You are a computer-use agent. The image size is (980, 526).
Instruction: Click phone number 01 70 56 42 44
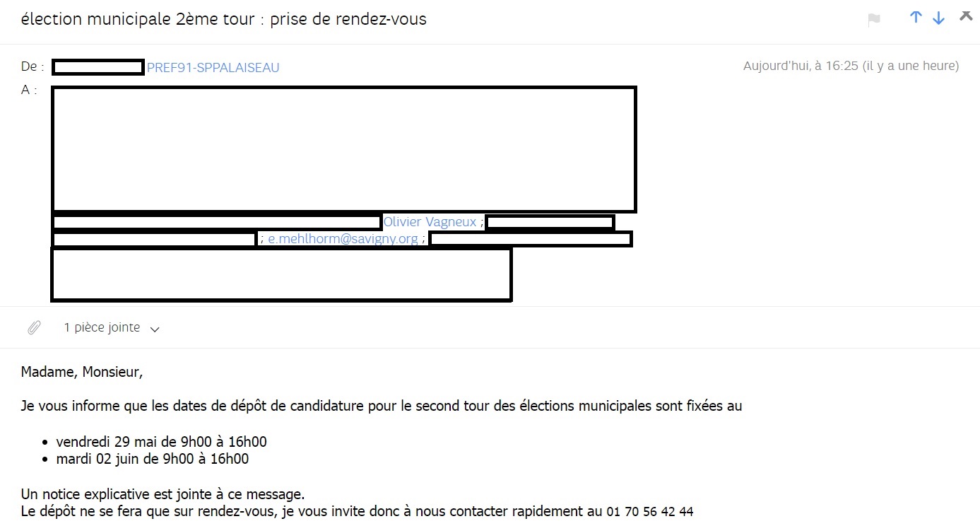[x=649, y=511]
